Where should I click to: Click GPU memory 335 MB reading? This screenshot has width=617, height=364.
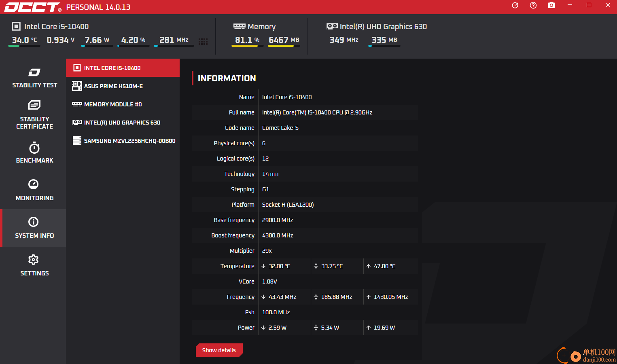click(384, 40)
